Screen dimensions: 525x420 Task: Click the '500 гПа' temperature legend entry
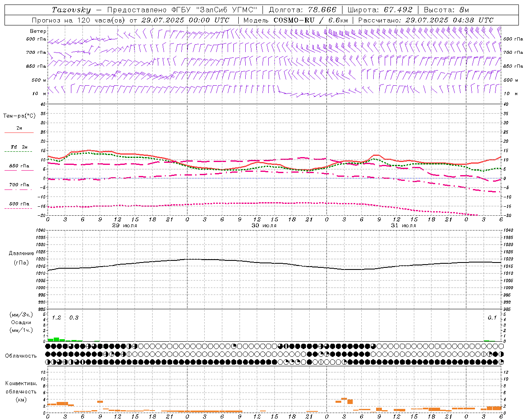point(19,204)
